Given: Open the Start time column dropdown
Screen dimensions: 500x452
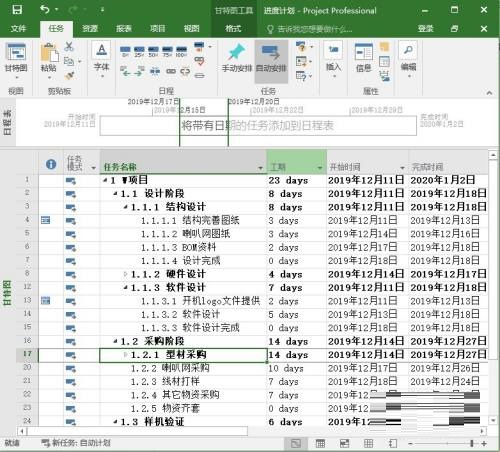Looking at the screenshot, I should coord(402,168).
